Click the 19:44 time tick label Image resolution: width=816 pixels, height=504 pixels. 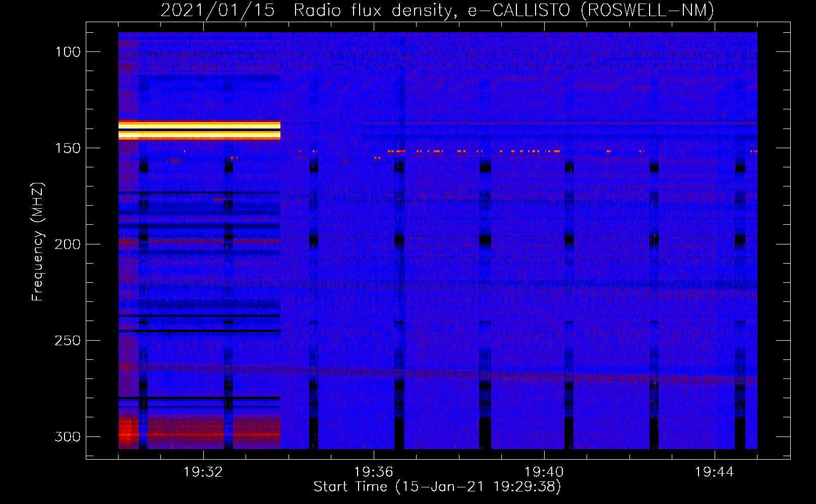click(715, 472)
